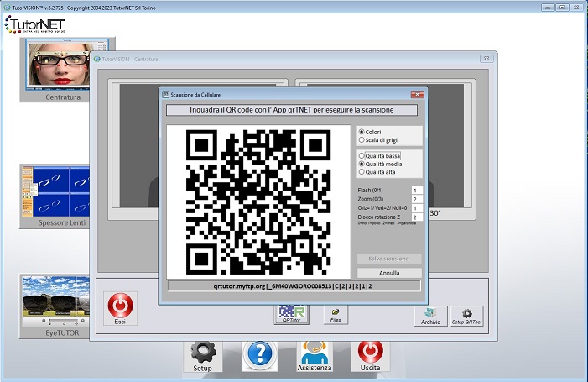The image size is (588, 382).
Task: Open the Setup gear in main window
Action: 203,356
